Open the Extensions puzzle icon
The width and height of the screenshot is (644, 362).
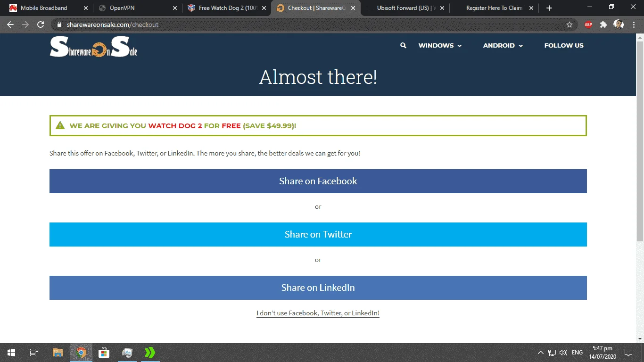tap(603, 25)
